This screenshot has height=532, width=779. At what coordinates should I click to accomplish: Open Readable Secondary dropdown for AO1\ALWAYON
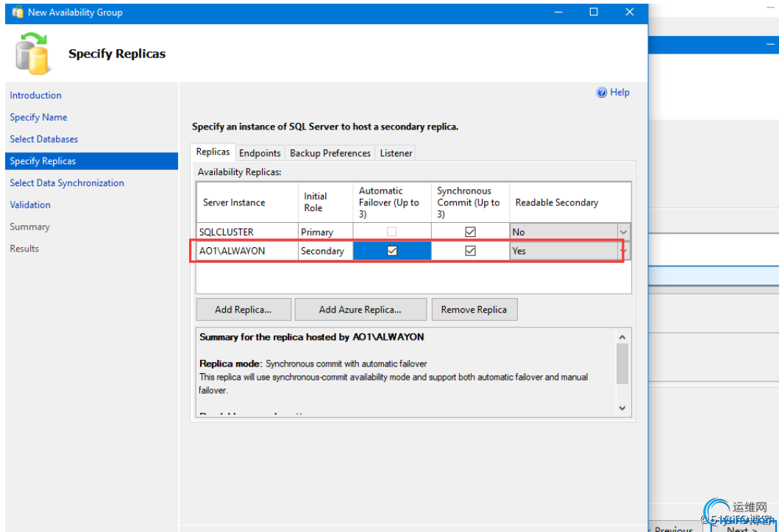click(623, 251)
